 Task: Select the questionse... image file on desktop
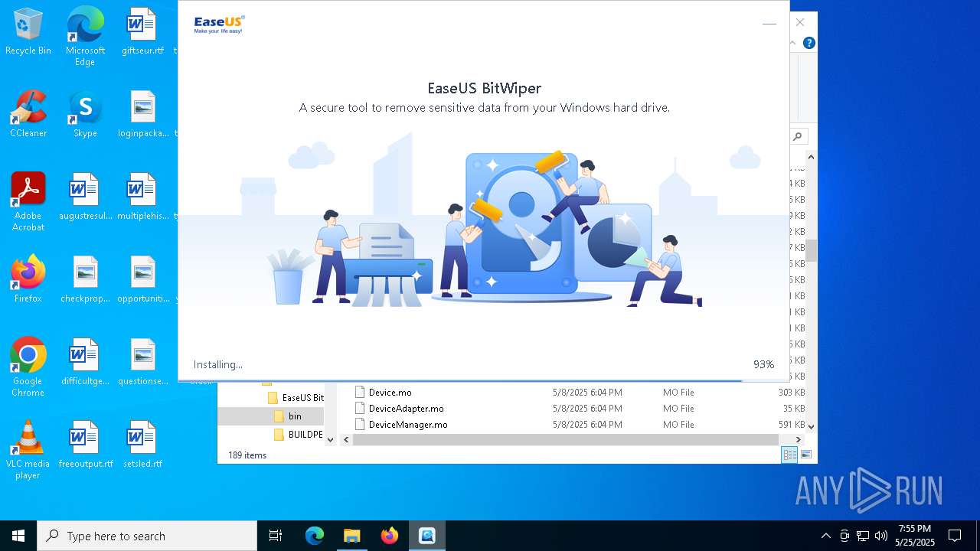pyautogui.click(x=142, y=362)
